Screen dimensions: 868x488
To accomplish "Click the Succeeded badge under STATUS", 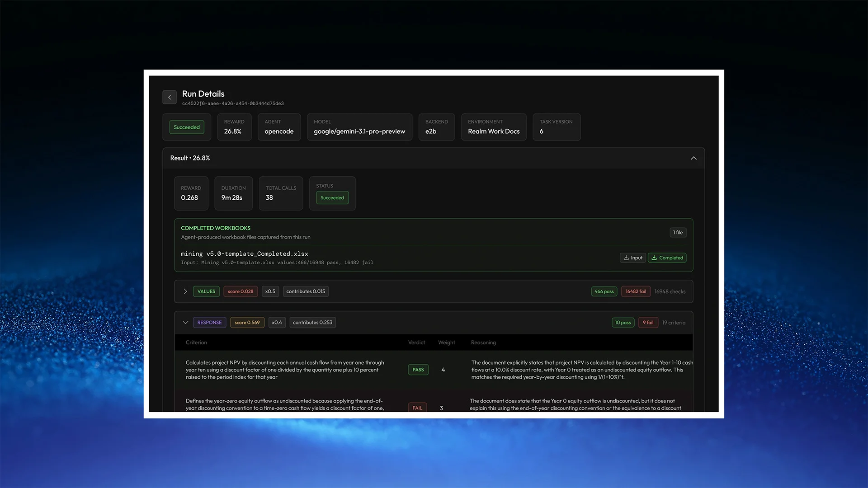I will [332, 197].
